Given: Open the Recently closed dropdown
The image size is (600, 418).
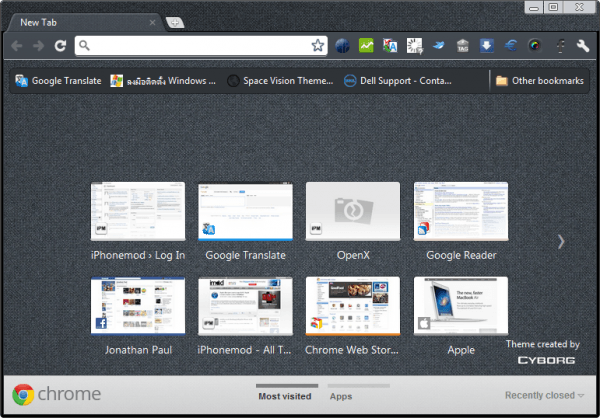Looking at the screenshot, I should tap(545, 395).
